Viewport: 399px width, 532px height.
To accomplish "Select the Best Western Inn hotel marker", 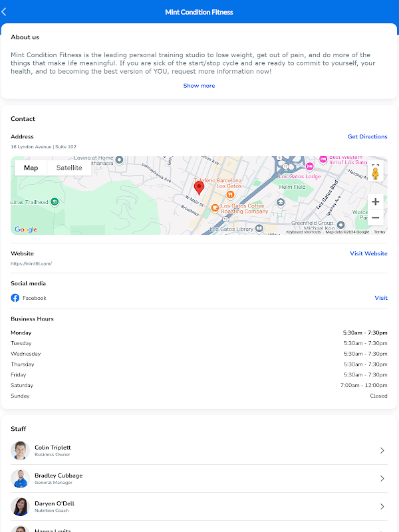I will (x=323, y=159).
